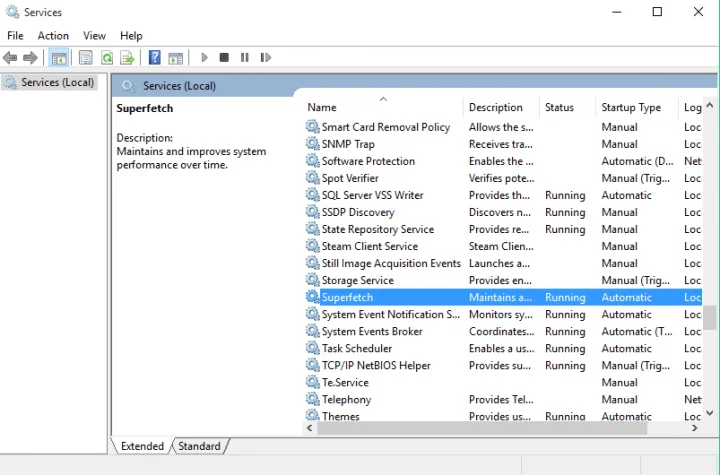Select the Task Scheduler service row
Image resolution: width=720 pixels, height=475 pixels.
[357, 349]
